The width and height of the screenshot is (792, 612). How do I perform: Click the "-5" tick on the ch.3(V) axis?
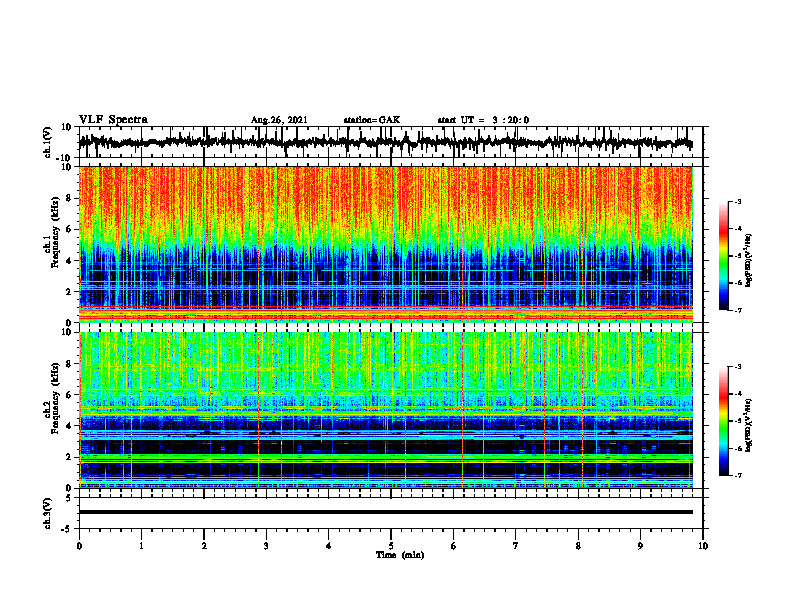68,529
